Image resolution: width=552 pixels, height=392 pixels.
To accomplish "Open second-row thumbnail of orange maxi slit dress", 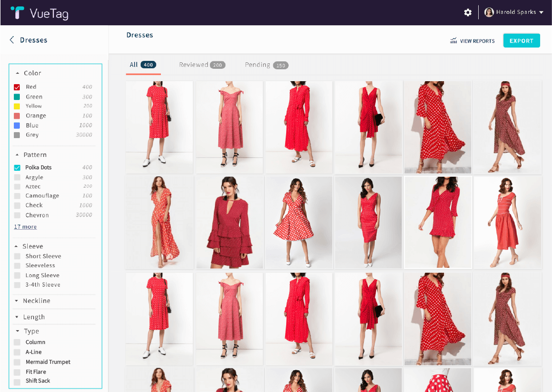I will (x=159, y=222).
